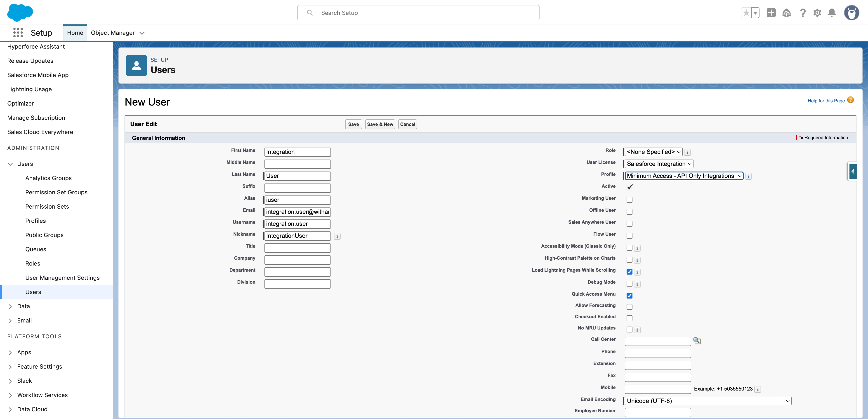Open the Setup gear icon
This screenshot has height=419, width=868.
coord(817,13)
